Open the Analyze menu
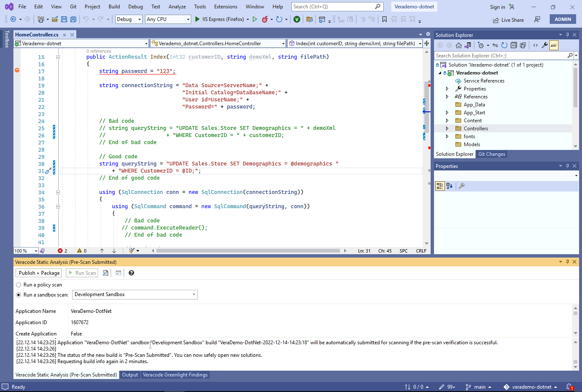582x392 pixels. pos(177,7)
